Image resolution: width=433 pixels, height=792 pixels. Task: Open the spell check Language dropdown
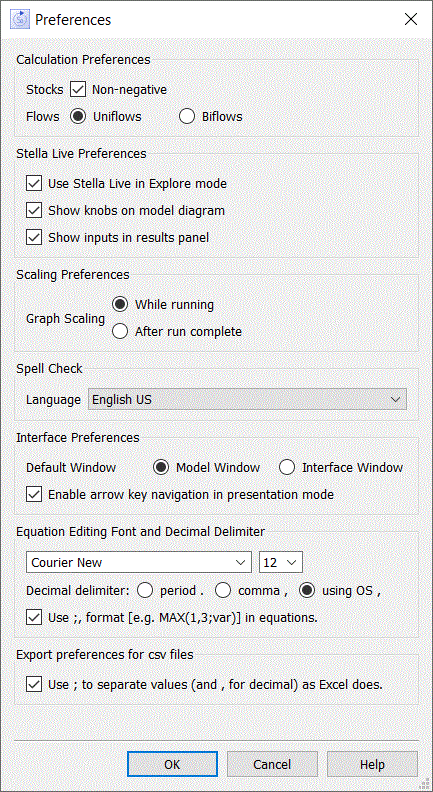[247, 400]
